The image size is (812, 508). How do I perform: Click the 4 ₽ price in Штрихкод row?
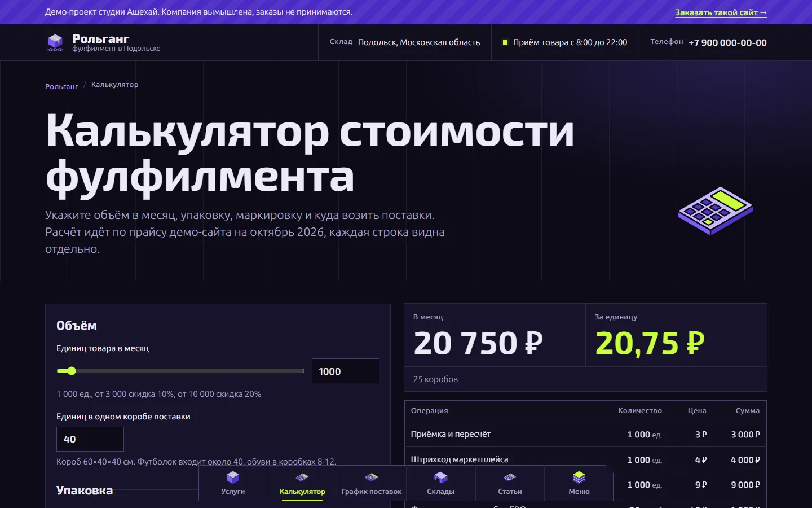coord(701,460)
